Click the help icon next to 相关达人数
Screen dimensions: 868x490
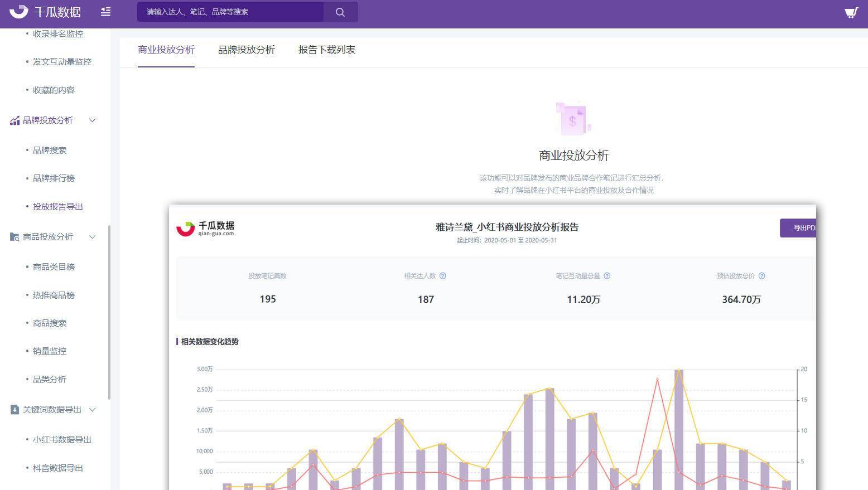coord(442,276)
